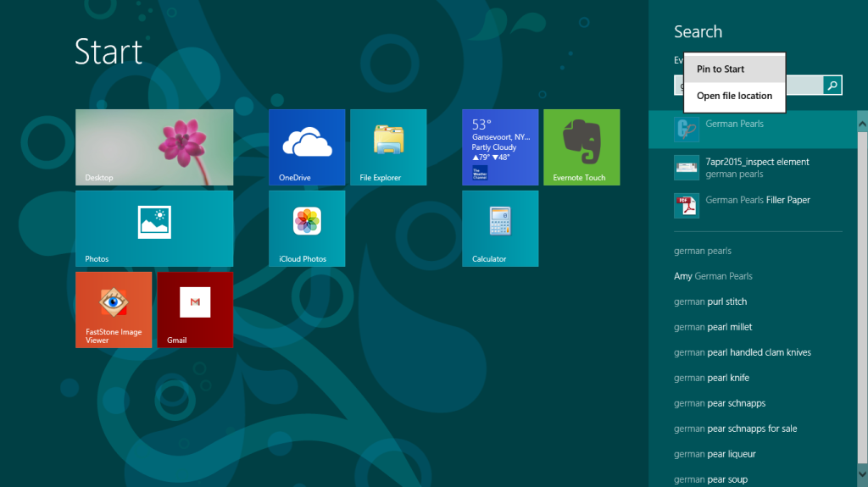868x487 pixels.
Task: Select 'german pearl millet' suggestion
Action: (713, 327)
